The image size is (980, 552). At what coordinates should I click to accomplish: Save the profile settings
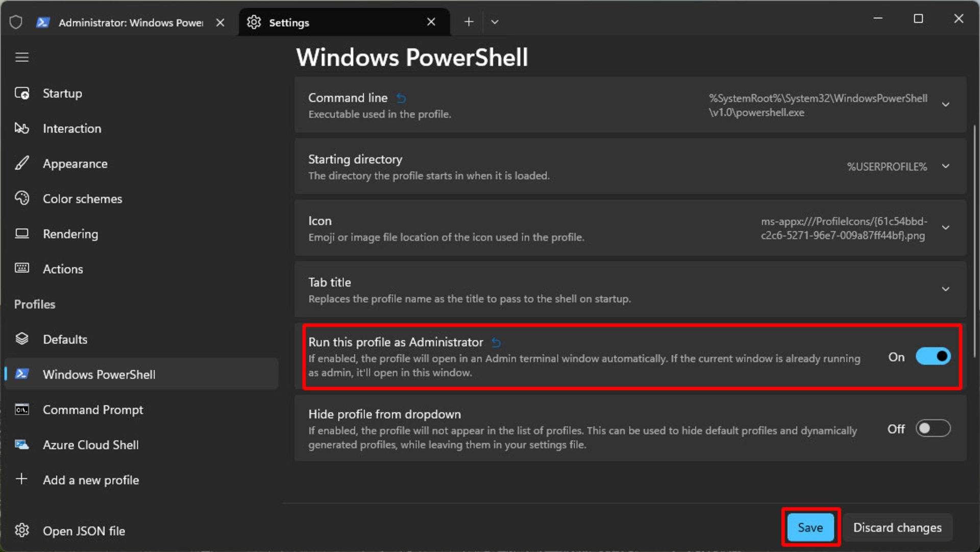point(811,527)
